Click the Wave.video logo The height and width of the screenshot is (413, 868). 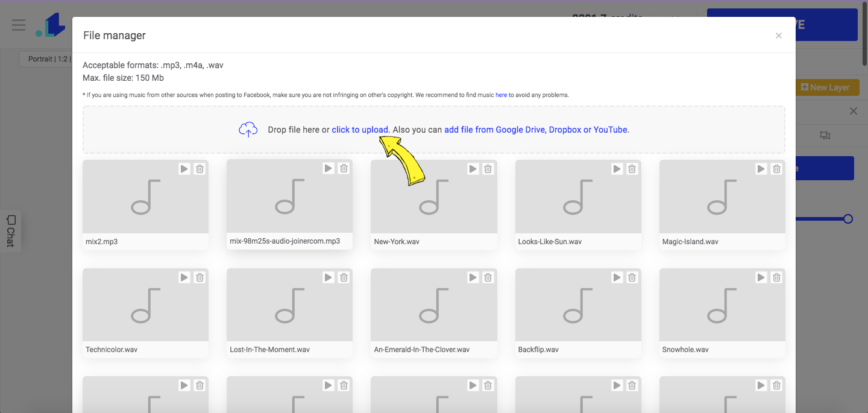point(53,25)
